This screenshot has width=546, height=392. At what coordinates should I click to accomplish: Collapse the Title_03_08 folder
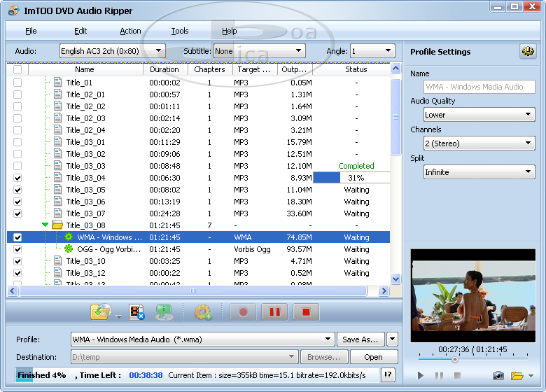point(45,225)
